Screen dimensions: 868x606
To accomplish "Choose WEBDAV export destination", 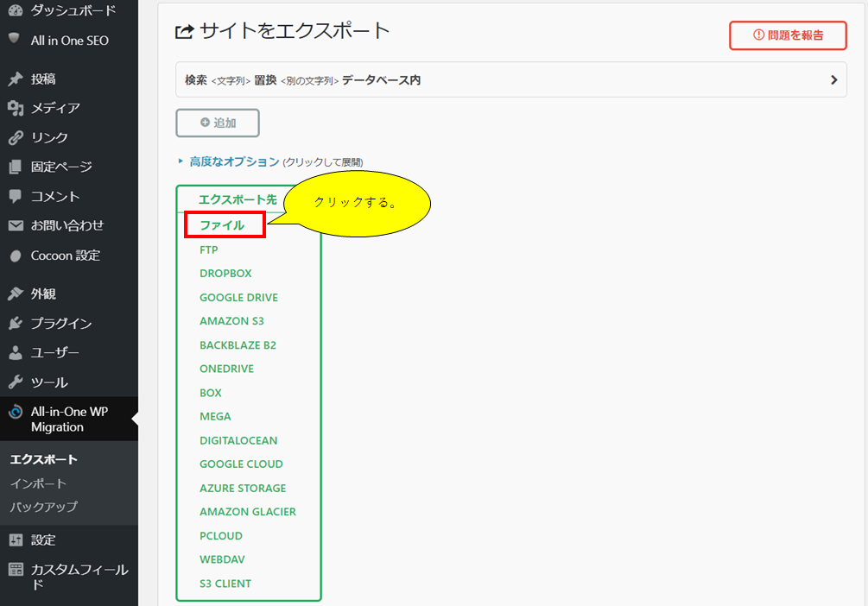I will (x=222, y=559).
